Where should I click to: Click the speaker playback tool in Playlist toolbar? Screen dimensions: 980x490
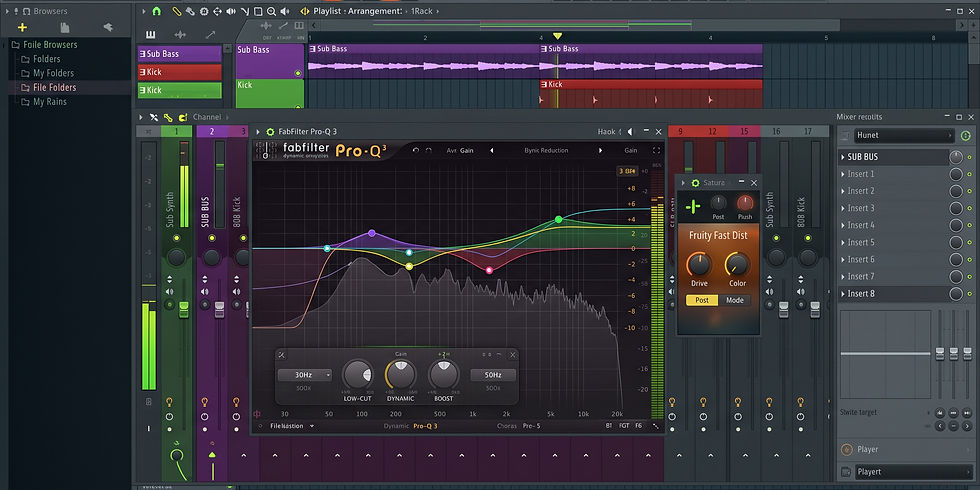[x=285, y=11]
